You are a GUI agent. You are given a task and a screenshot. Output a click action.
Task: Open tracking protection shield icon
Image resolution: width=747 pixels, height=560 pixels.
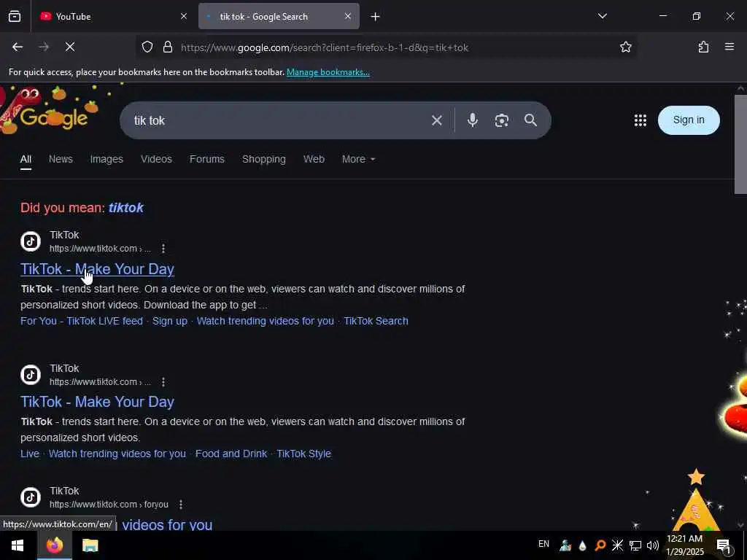tap(147, 47)
